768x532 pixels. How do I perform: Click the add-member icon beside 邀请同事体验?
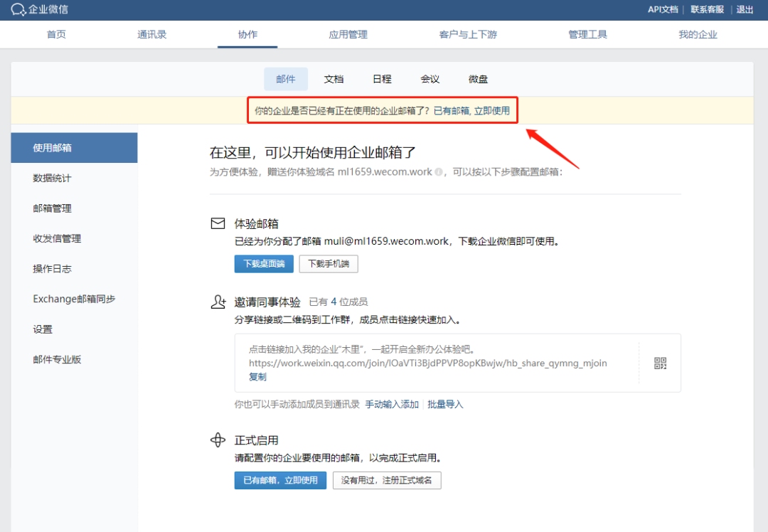point(218,302)
